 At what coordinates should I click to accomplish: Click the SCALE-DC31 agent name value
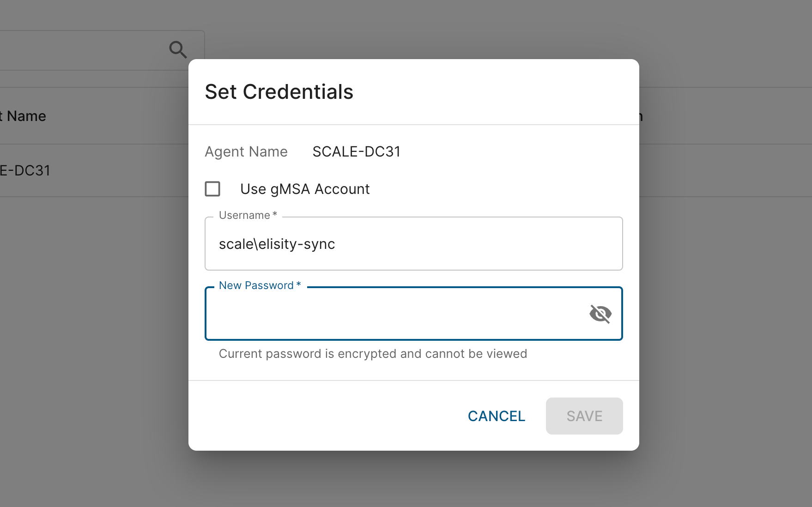pos(356,151)
